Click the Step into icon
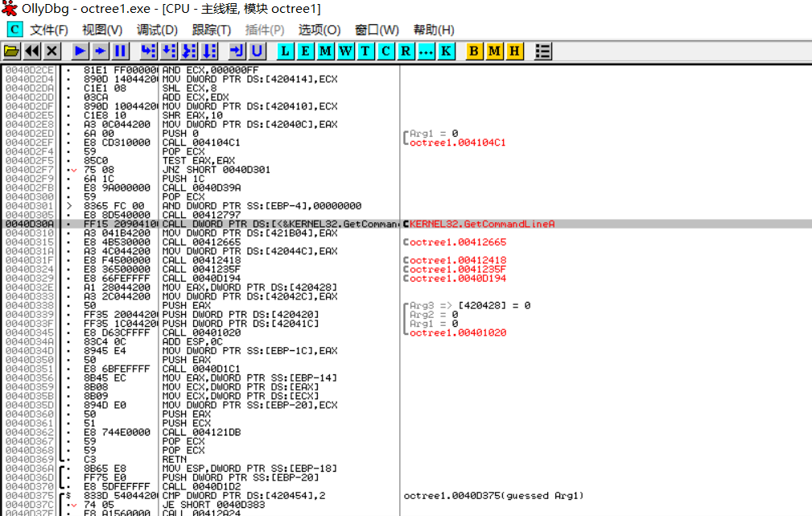This screenshot has height=516, width=812. 149,52
